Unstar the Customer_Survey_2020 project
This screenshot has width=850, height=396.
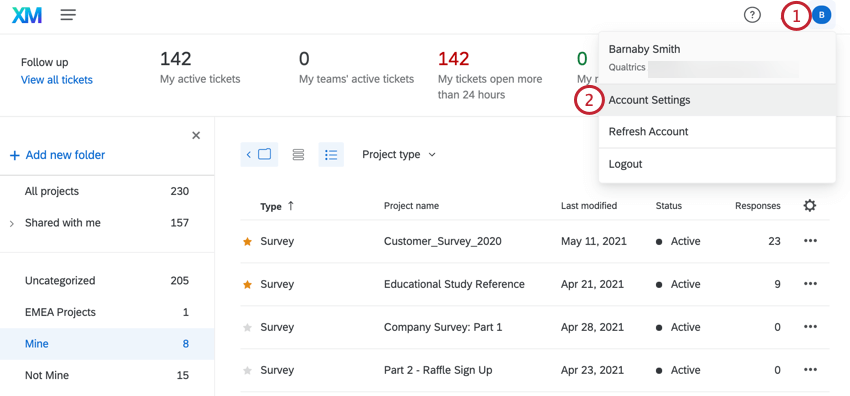click(x=247, y=242)
